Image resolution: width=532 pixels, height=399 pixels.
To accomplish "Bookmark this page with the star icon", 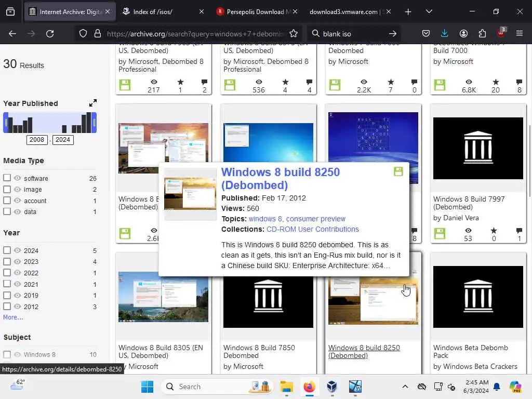I will click(294, 34).
